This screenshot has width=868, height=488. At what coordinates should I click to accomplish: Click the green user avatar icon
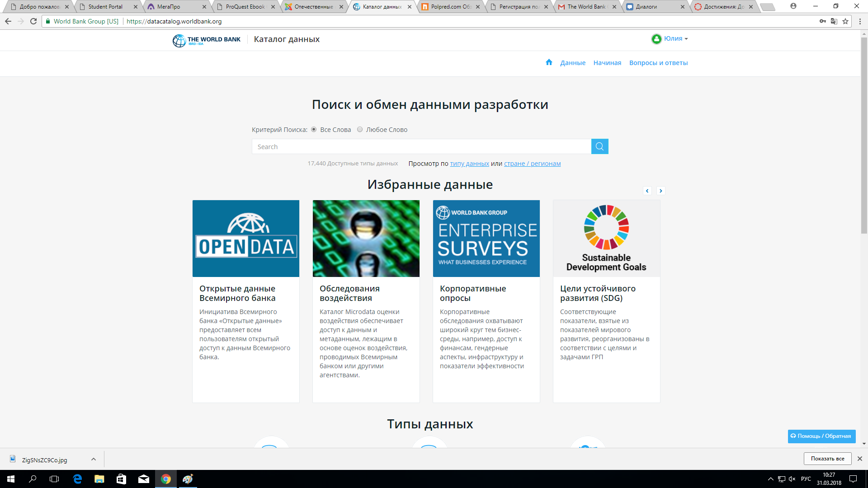(x=656, y=39)
